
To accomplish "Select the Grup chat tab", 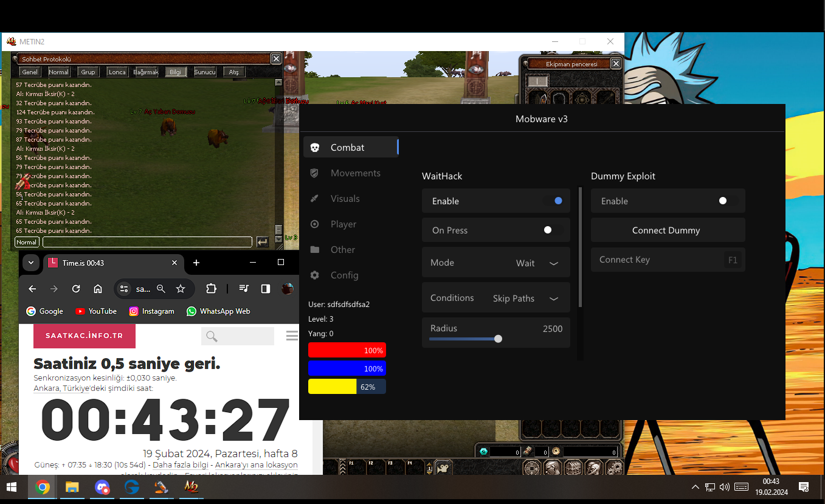I will (88, 72).
